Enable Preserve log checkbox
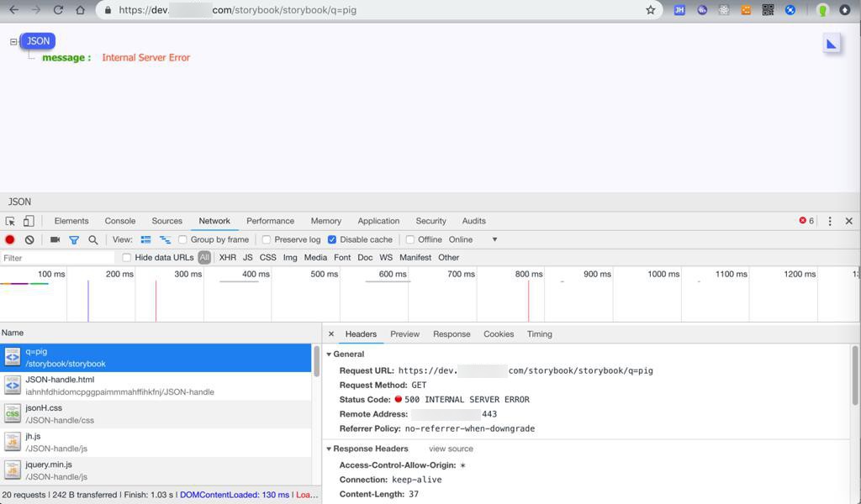This screenshot has height=504, width=861. click(x=267, y=239)
